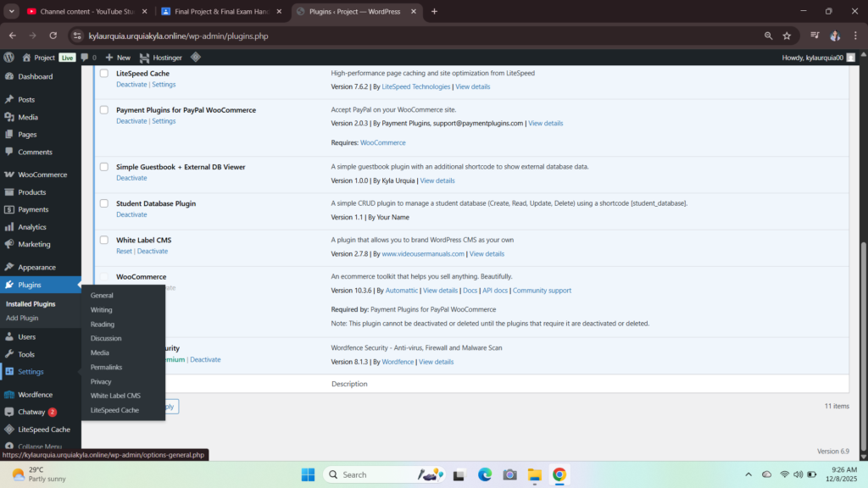Reload the page with browser refresh icon
This screenshot has width=868, height=488.
point(53,36)
